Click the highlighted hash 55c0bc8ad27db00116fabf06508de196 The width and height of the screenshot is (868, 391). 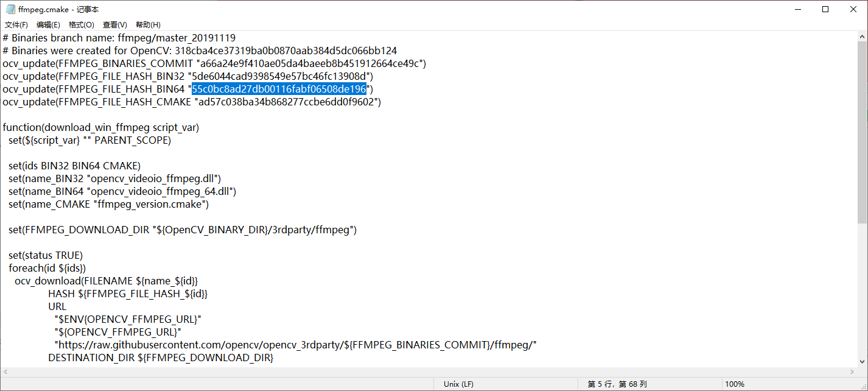click(279, 89)
